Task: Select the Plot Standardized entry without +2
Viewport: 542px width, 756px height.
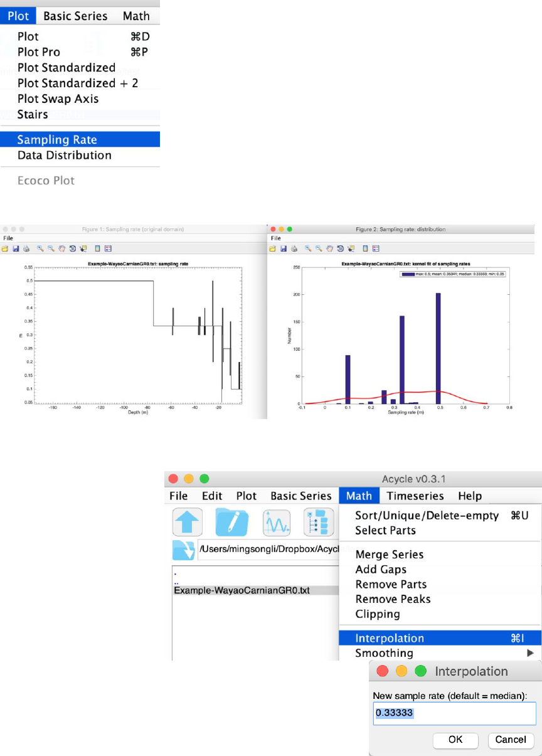Action: coord(80,68)
